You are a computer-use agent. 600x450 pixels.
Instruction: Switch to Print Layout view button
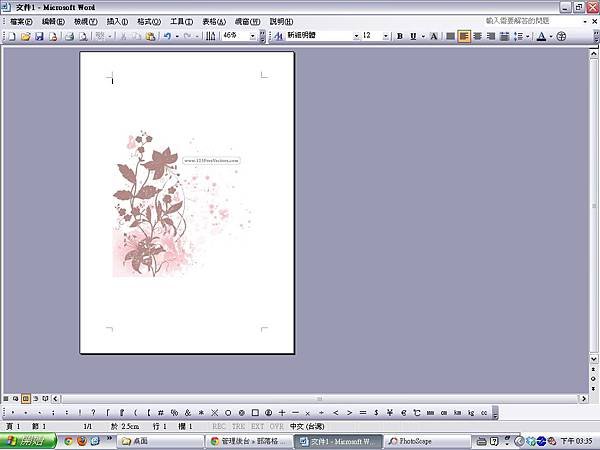coord(25,399)
